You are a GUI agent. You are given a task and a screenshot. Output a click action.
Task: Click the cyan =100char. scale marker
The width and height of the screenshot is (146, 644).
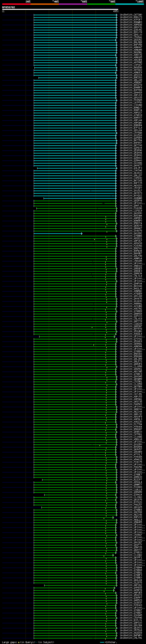102,642
